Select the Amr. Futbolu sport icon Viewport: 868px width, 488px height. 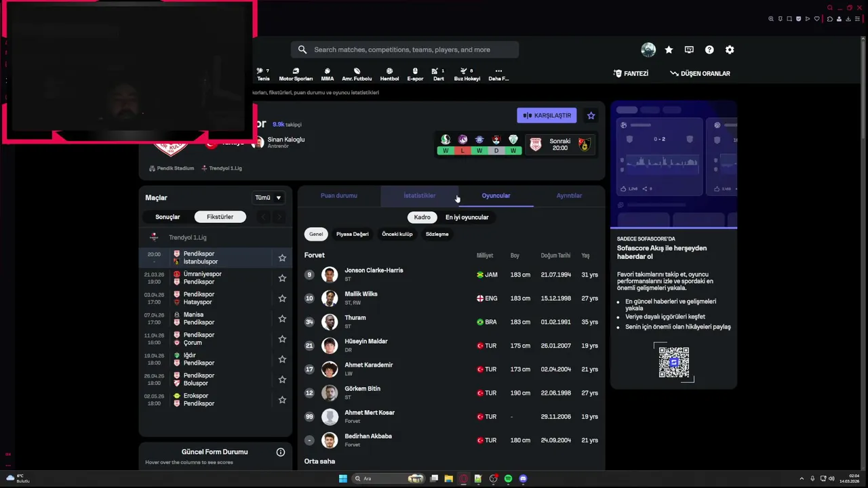point(357,74)
